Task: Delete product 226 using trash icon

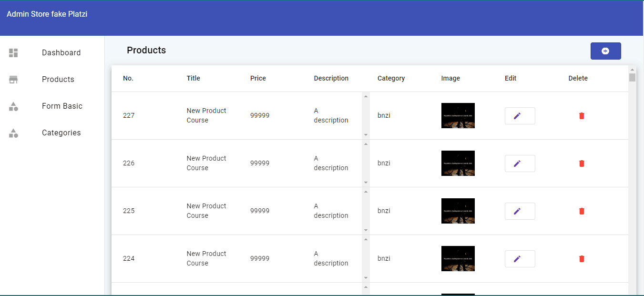Action: (582, 163)
